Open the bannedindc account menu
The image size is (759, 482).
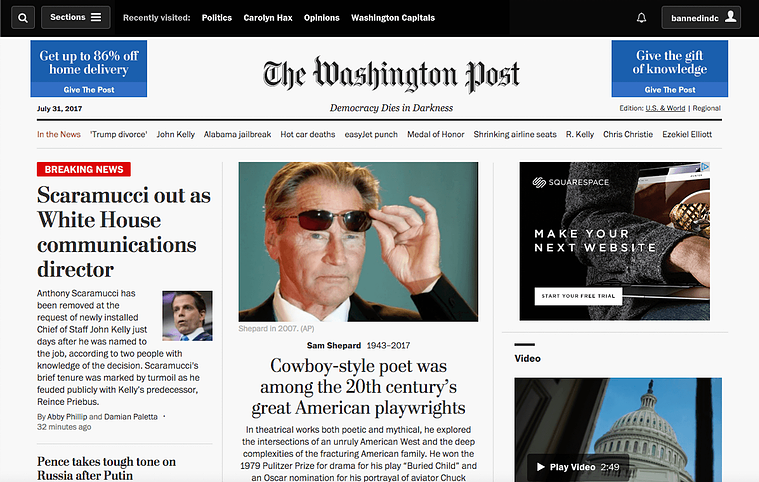701,18
